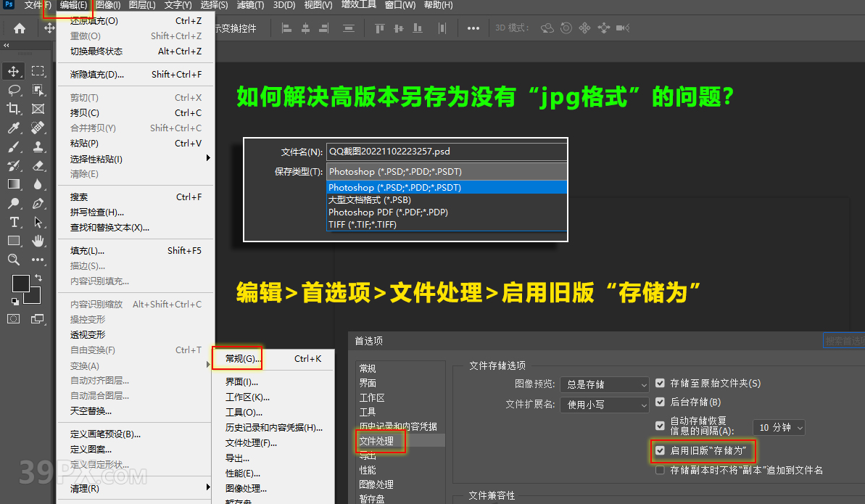Screen dimensions: 865x504
Task: Click the change screen mode icon
Action: [38, 318]
